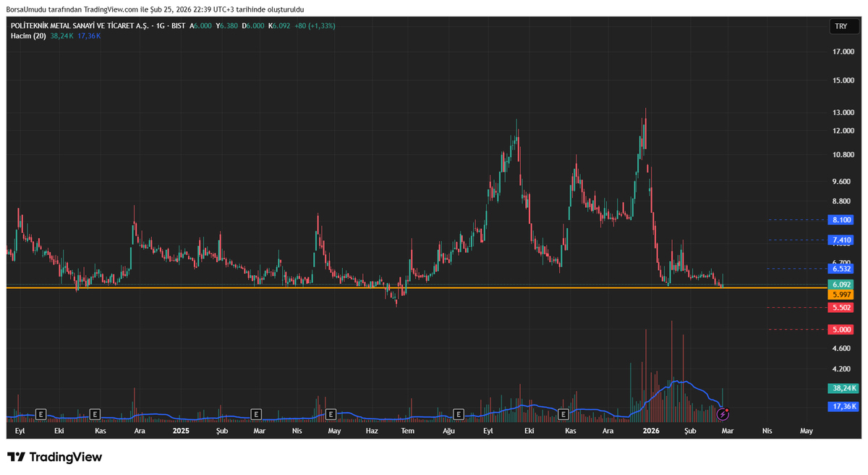Select the teal 38,24K volume axis label
The height and width of the screenshot is (475, 868).
coord(842,388)
